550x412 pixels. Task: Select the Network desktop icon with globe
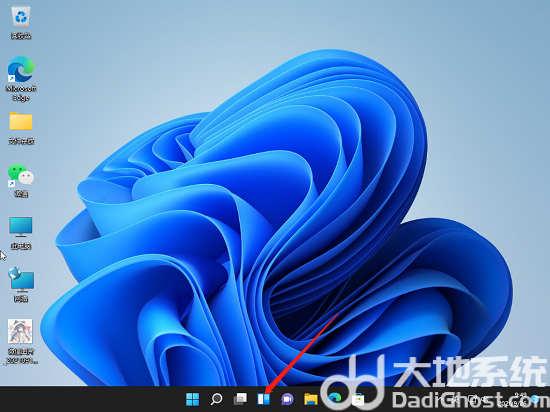point(21,279)
